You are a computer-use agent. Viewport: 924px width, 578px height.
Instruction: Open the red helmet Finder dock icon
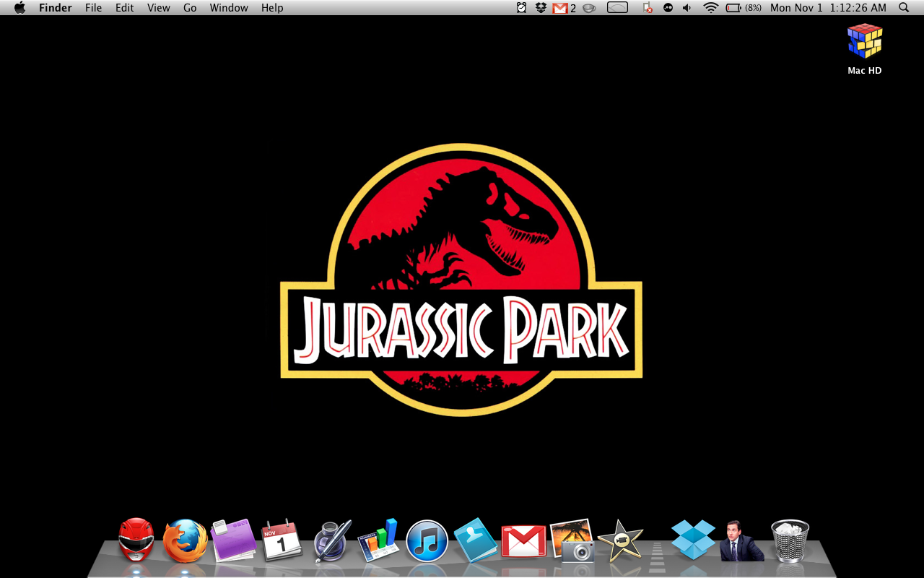click(x=136, y=540)
